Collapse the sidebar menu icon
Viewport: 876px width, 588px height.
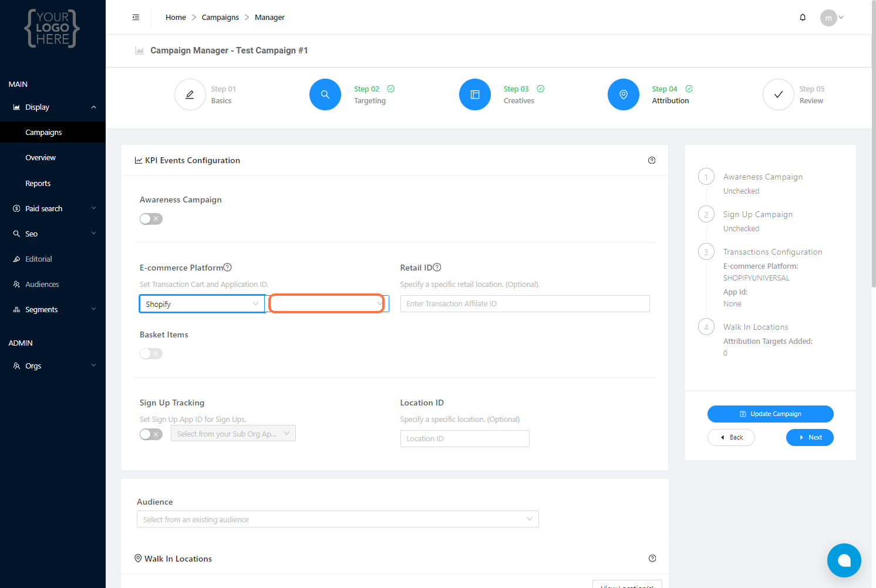coord(136,18)
